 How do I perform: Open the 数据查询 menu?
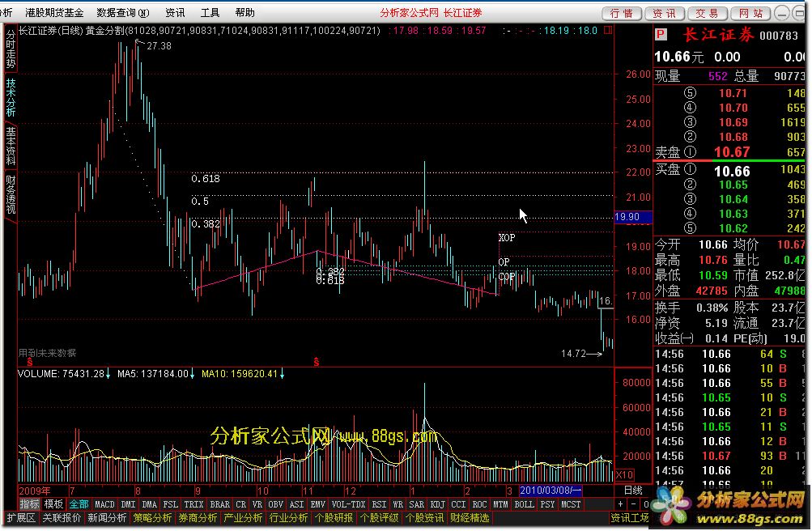(123, 13)
